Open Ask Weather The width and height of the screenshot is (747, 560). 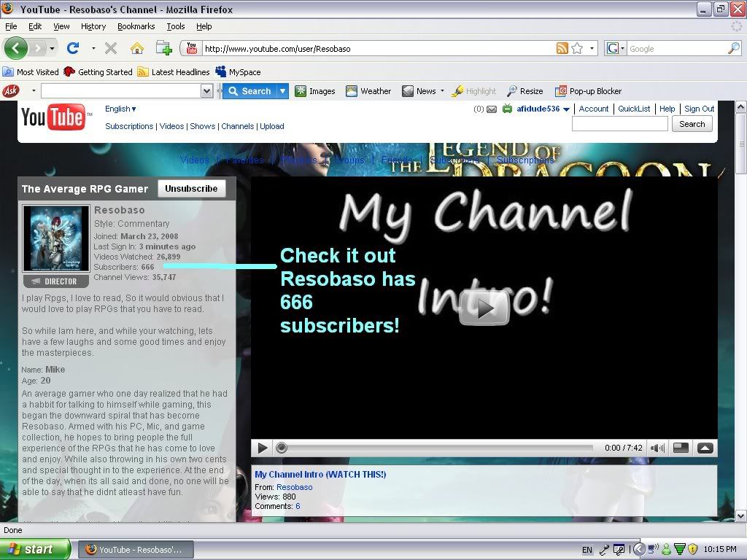point(368,91)
